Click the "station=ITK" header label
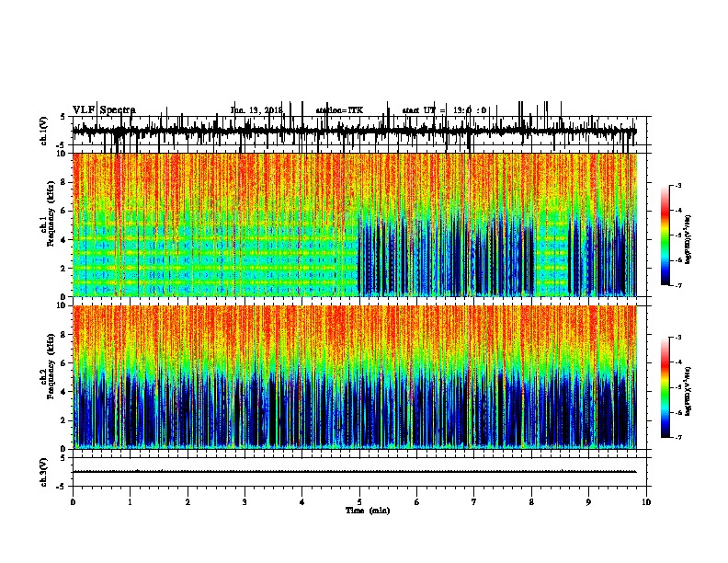The image size is (728, 563). point(339,110)
